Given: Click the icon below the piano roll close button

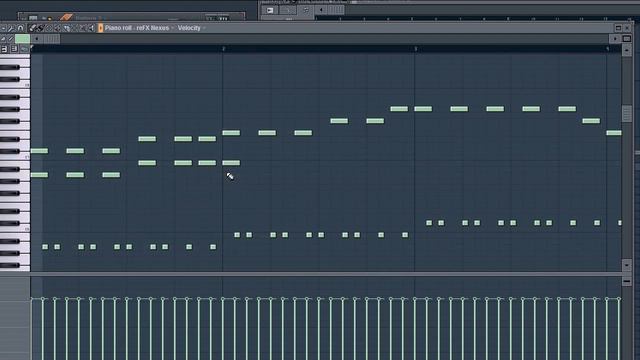Looking at the screenshot, I should (x=627, y=39).
